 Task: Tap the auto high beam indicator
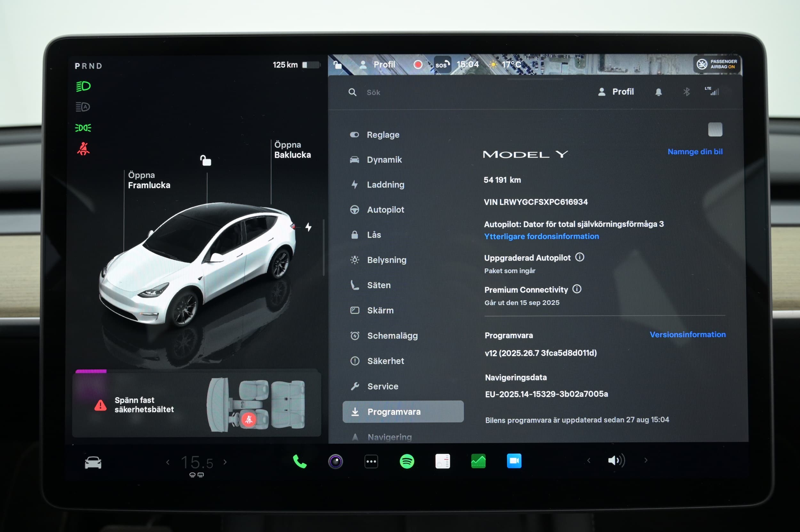coord(83,107)
